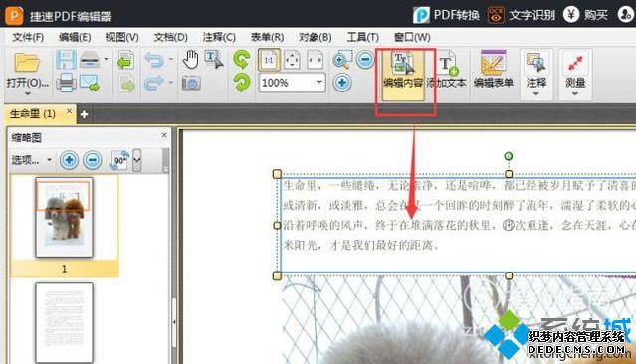Image resolution: width=636 pixels, height=364 pixels.
Task: Open the 100% zoom level combo box
Action: pyautogui.click(x=292, y=83)
